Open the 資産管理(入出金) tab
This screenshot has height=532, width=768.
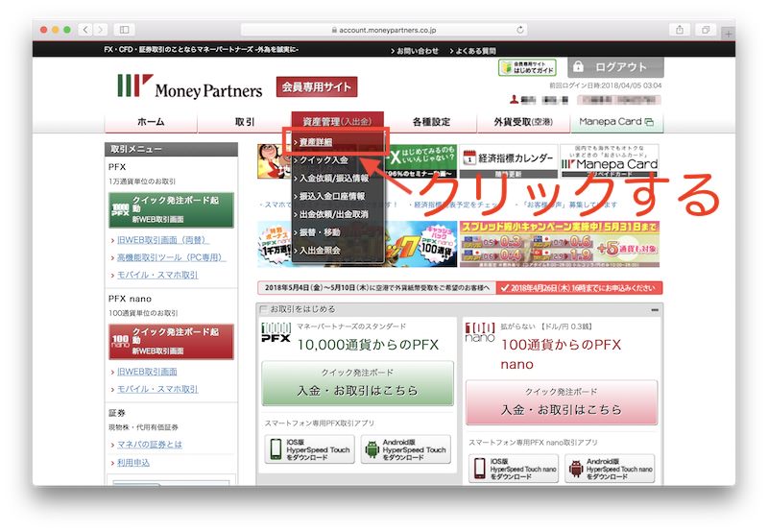[x=338, y=122]
